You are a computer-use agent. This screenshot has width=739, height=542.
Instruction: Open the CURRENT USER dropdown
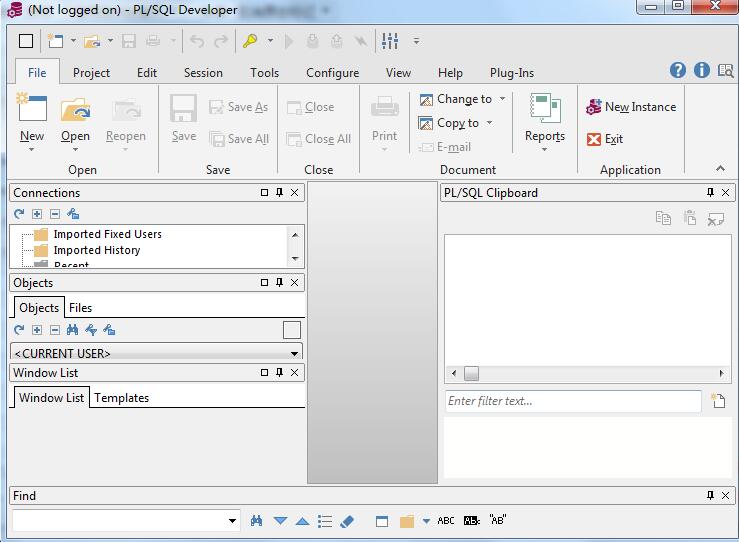point(294,353)
